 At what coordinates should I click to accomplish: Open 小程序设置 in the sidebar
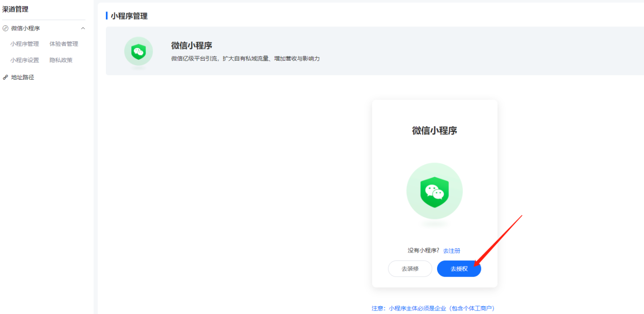[x=25, y=60]
